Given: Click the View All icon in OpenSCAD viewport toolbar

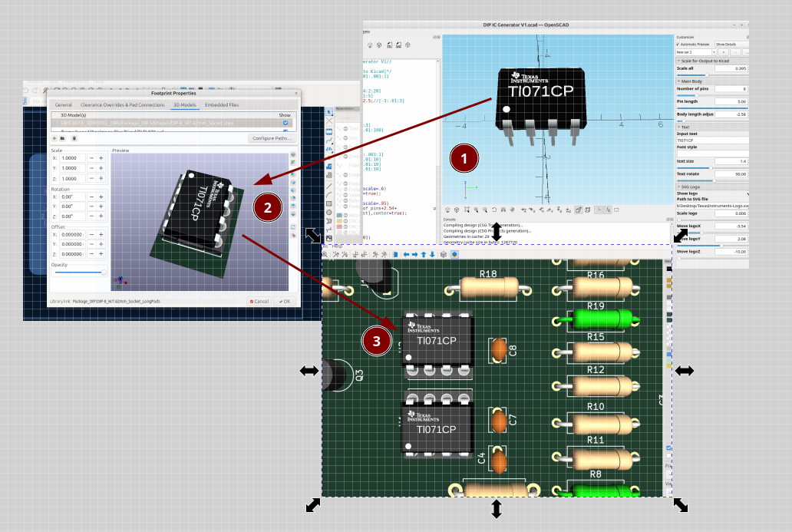Looking at the screenshot, I should pyautogui.click(x=467, y=210).
